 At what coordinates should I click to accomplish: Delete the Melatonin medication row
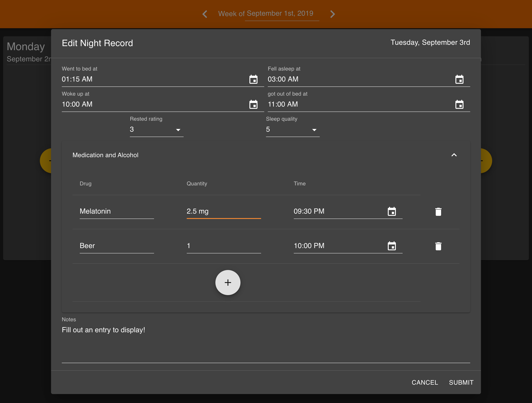[x=438, y=211]
